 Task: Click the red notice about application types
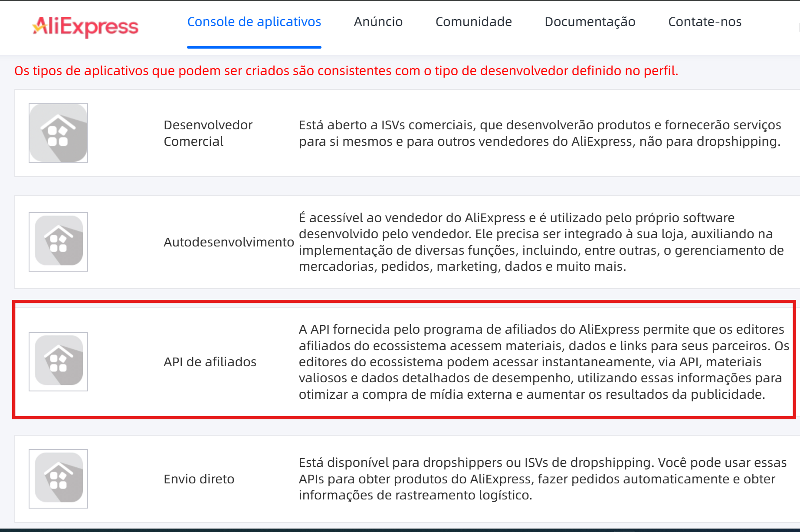346,71
